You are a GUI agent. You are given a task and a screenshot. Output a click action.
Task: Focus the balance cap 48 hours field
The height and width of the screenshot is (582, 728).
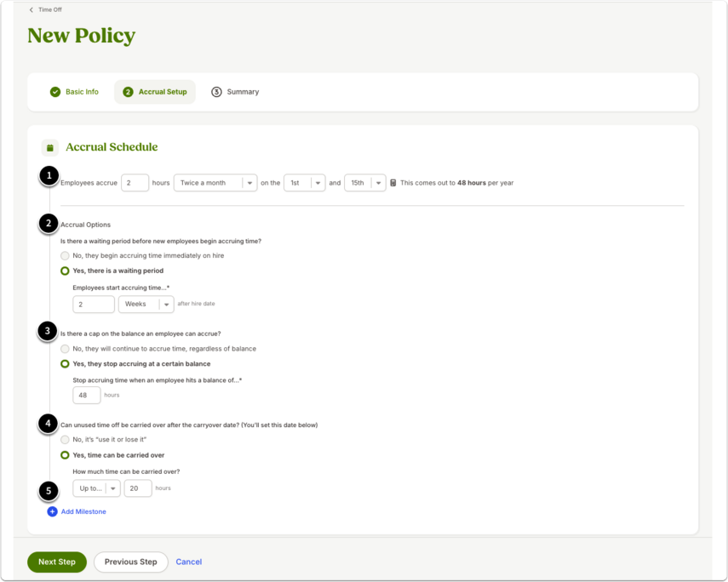[x=87, y=395]
